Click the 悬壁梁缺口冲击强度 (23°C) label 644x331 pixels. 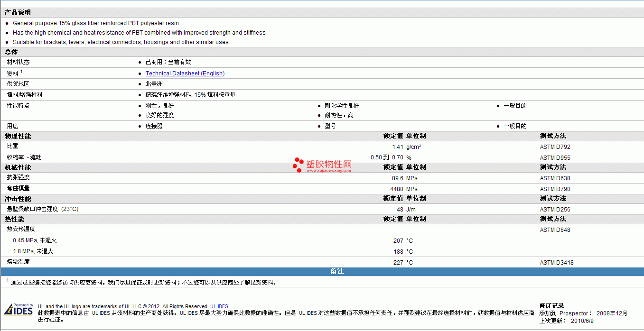[x=43, y=209]
